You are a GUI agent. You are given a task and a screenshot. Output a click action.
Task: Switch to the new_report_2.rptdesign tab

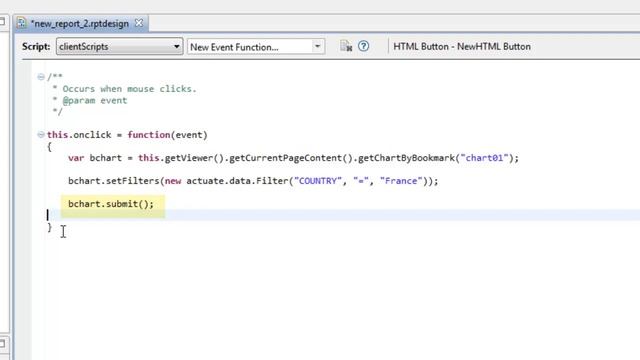[x=80, y=23]
